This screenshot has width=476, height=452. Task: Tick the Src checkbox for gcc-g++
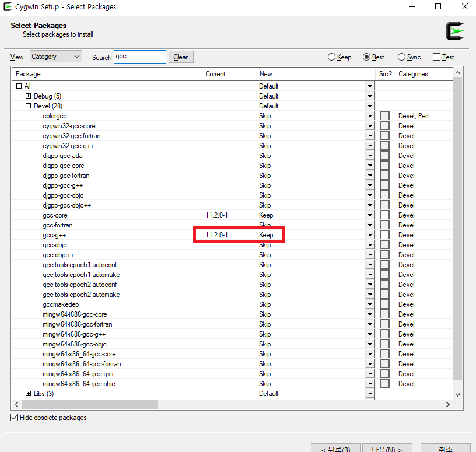click(384, 235)
